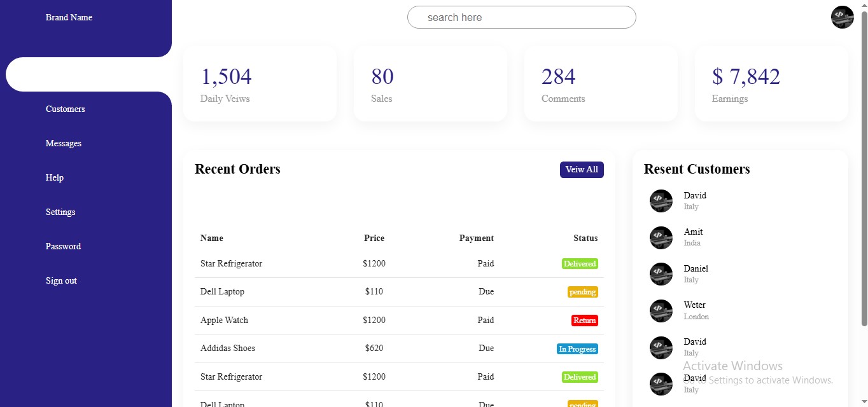The height and width of the screenshot is (407, 868).
Task: Select Weter's customer avatar
Action: 661,311
